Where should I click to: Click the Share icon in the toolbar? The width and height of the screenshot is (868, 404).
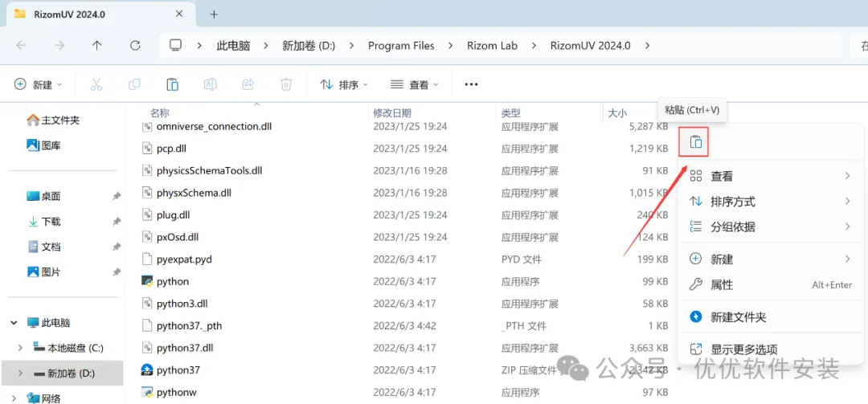[x=248, y=84]
